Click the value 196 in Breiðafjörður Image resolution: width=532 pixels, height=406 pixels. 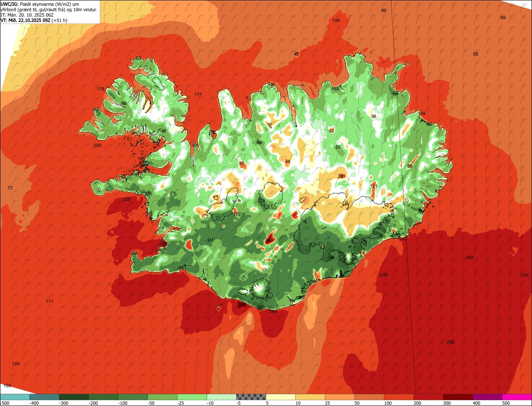(141, 159)
